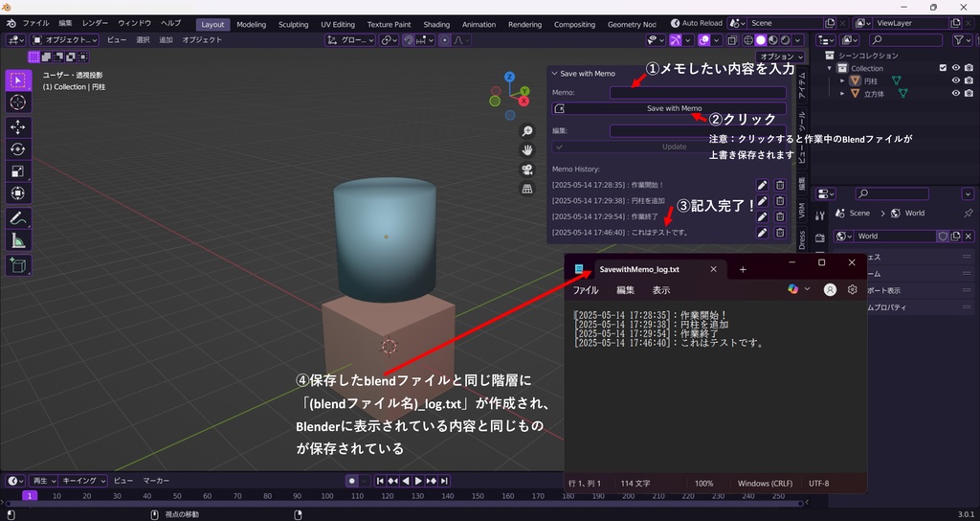Delete the 作業終了 memo with its trash icon

pyautogui.click(x=780, y=216)
